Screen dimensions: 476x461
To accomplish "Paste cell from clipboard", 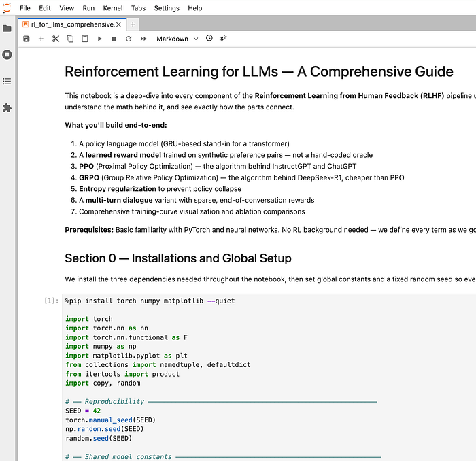I will point(85,39).
